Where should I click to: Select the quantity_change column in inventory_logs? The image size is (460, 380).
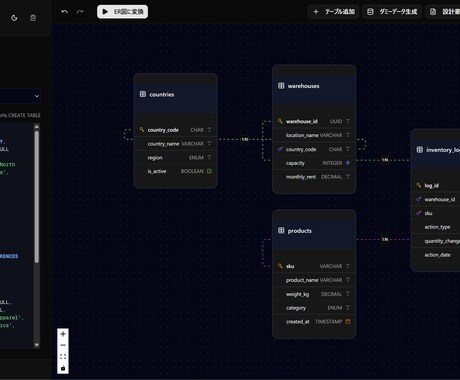point(442,241)
